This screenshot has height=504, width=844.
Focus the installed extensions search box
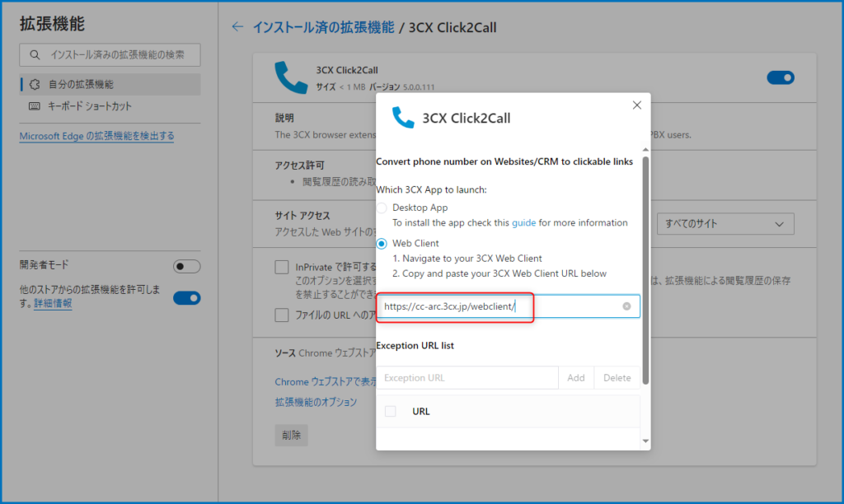110,55
